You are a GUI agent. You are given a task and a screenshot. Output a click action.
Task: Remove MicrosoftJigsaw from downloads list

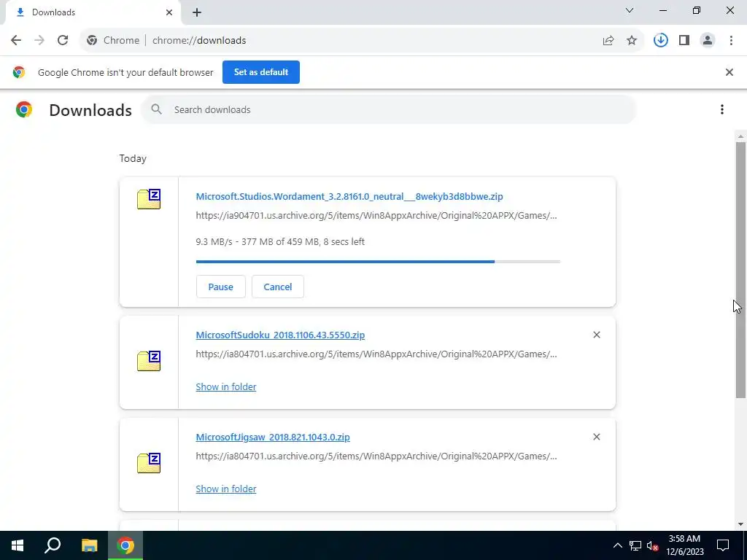tap(597, 437)
